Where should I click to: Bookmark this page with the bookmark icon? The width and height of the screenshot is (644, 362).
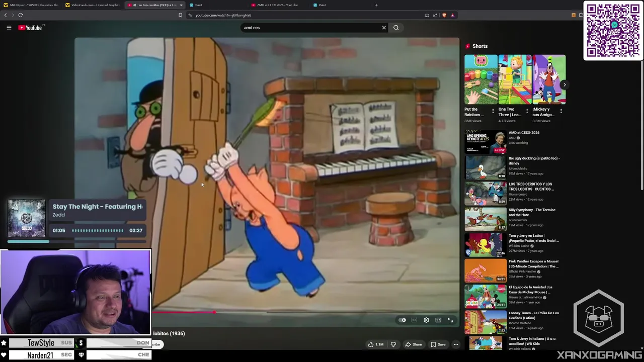click(x=180, y=15)
